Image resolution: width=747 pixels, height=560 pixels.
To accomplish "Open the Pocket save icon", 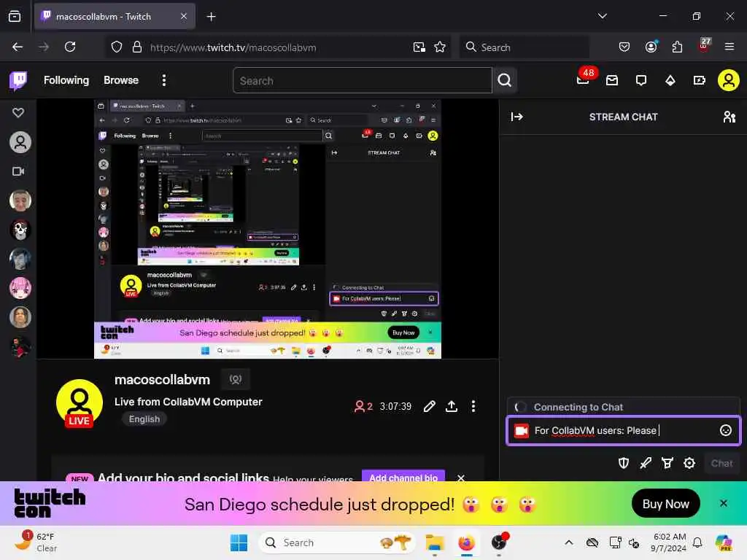I will [624, 47].
